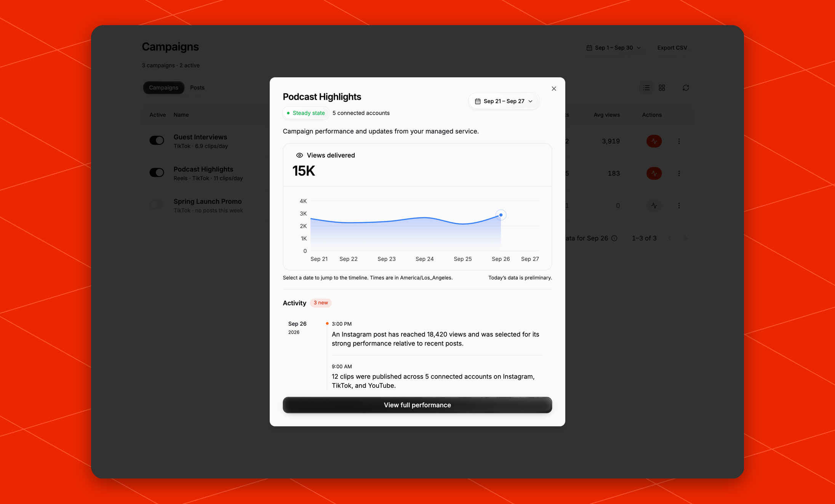835x504 pixels.
Task: Click the info icon next to data for Sep 26
Action: click(x=614, y=238)
